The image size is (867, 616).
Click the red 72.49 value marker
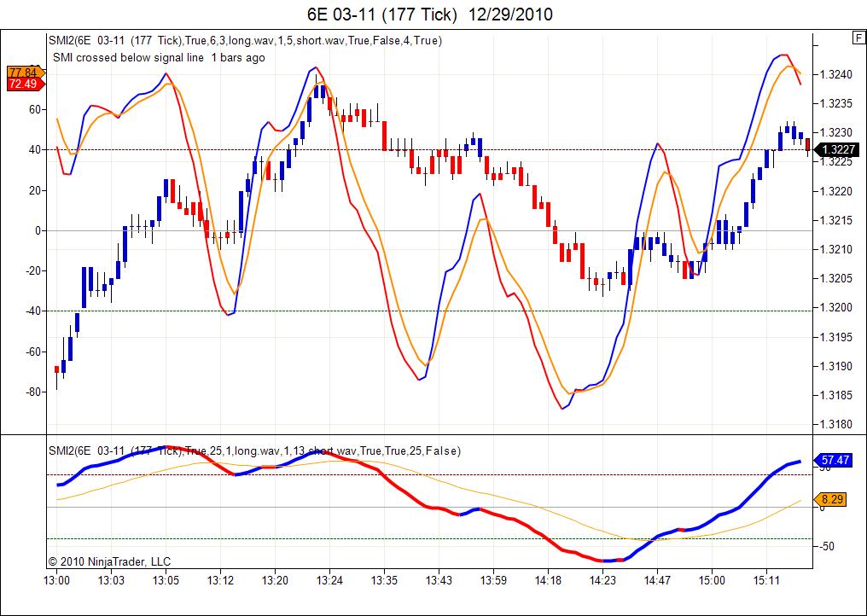(x=26, y=84)
